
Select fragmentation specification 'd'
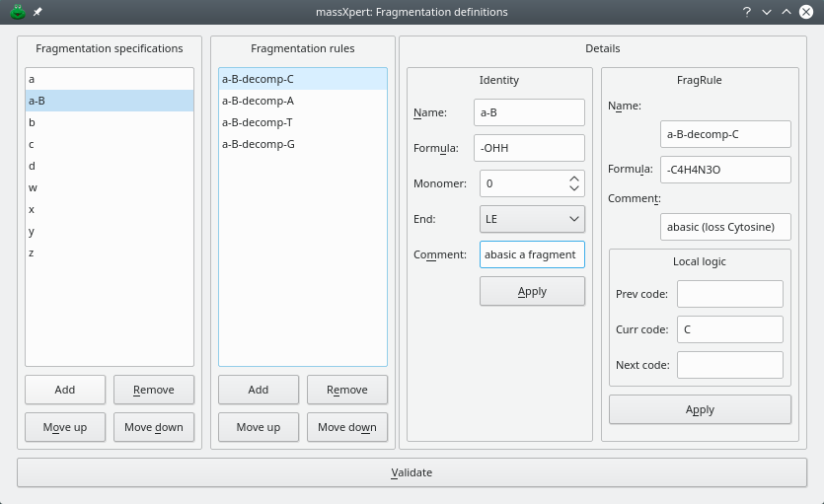(x=110, y=166)
